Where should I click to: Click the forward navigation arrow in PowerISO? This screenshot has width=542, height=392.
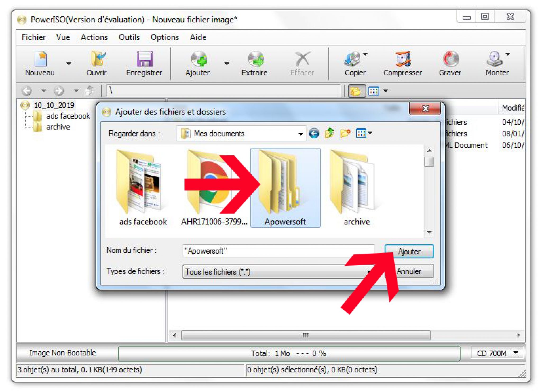pyautogui.click(x=59, y=91)
